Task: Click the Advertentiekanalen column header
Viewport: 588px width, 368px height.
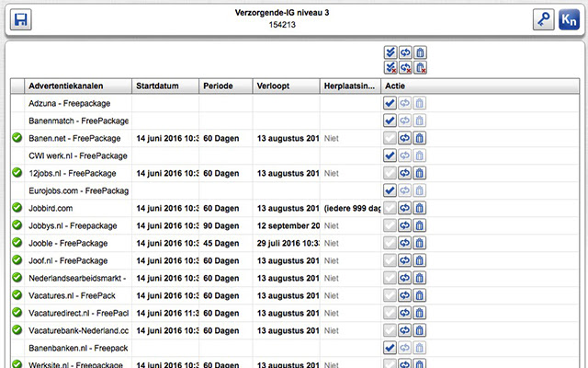Action: coord(78,86)
